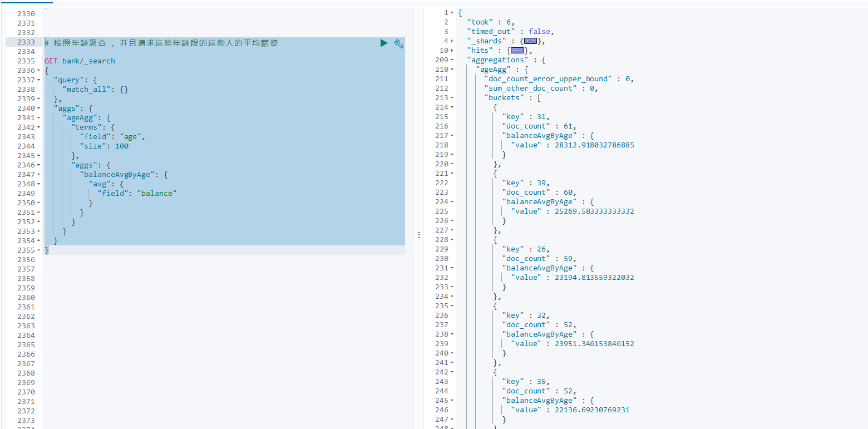Image resolution: width=868 pixels, height=429 pixels.
Task: Click the "field": "balance" line
Action: coord(137,194)
